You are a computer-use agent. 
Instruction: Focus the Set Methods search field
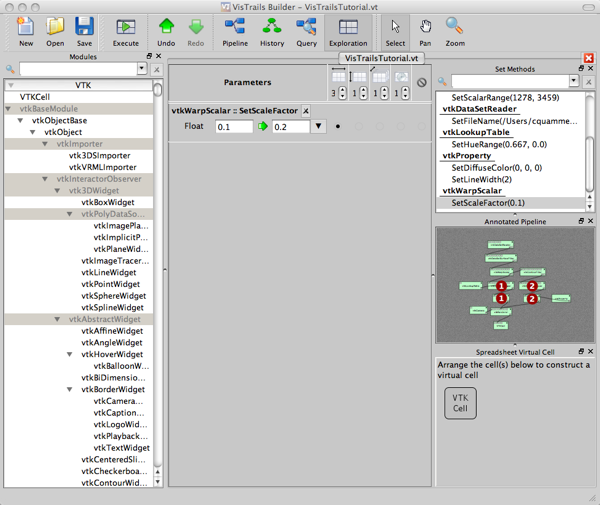point(510,81)
